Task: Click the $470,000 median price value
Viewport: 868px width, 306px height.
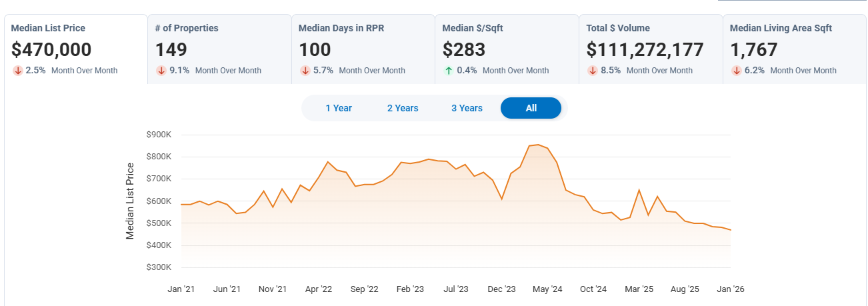Action: 51,49
